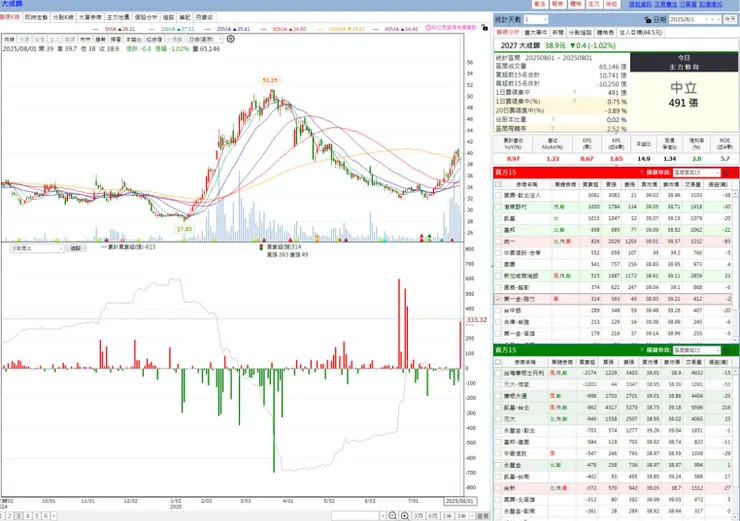Viewport: 740px width, 521px height.
Task: Check the box for 統一 buyer row
Action: tap(498, 242)
